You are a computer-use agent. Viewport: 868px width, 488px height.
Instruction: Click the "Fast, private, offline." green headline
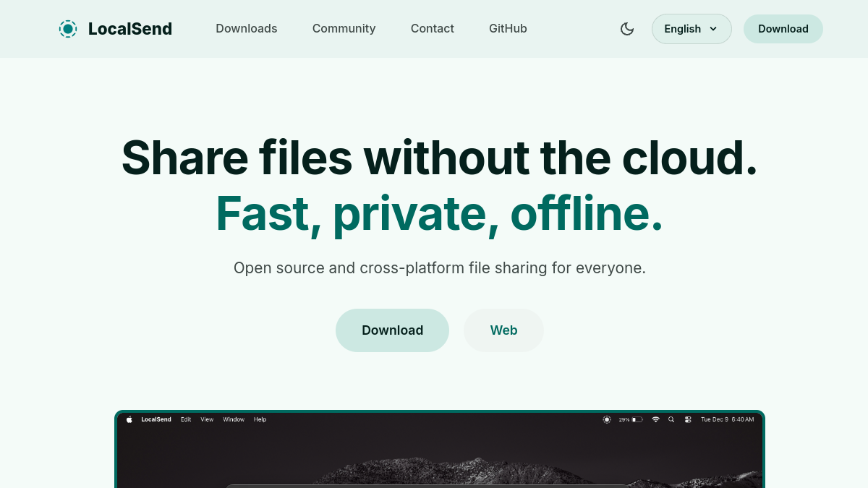(440, 213)
